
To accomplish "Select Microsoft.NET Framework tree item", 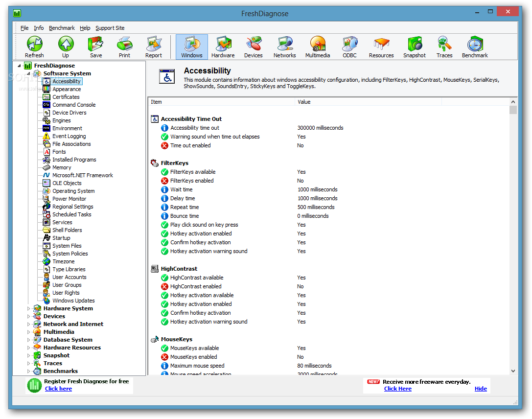I will tap(82, 175).
